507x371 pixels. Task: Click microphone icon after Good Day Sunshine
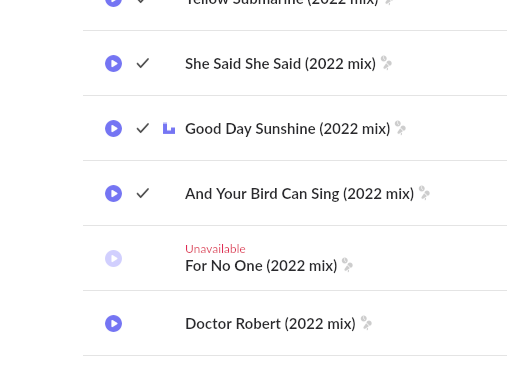point(400,127)
